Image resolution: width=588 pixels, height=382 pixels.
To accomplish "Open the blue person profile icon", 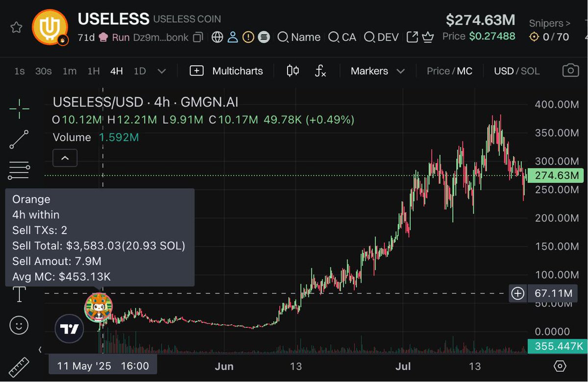I will (233, 37).
